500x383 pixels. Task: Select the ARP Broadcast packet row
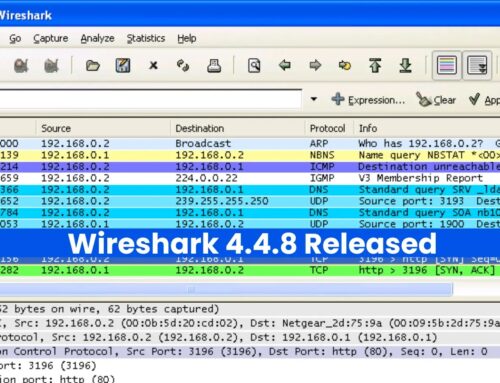(250, 143)
